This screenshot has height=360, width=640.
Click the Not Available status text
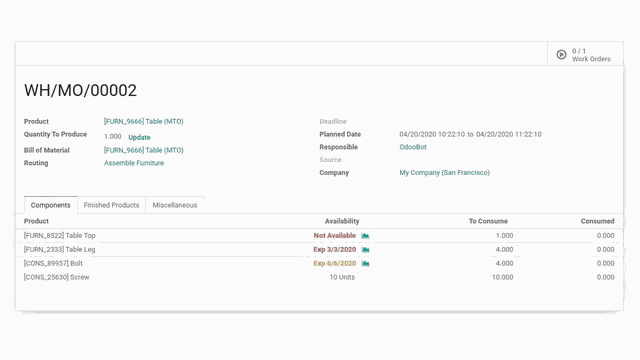tap(335, 236)
